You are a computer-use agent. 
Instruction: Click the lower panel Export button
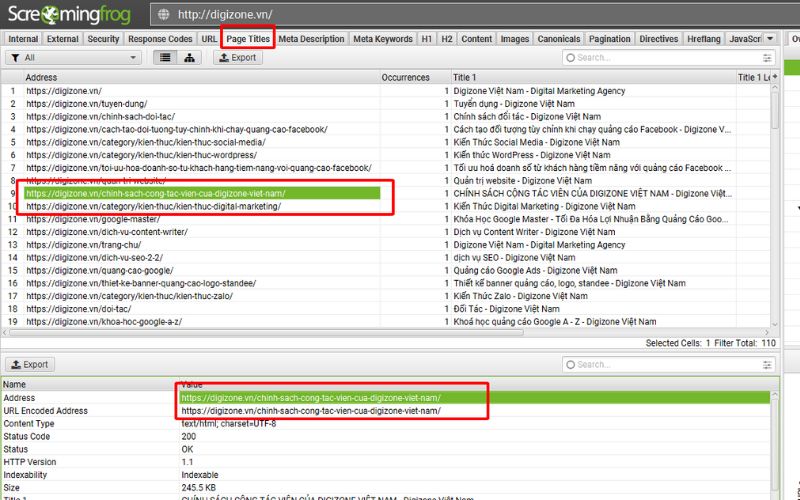30,365
